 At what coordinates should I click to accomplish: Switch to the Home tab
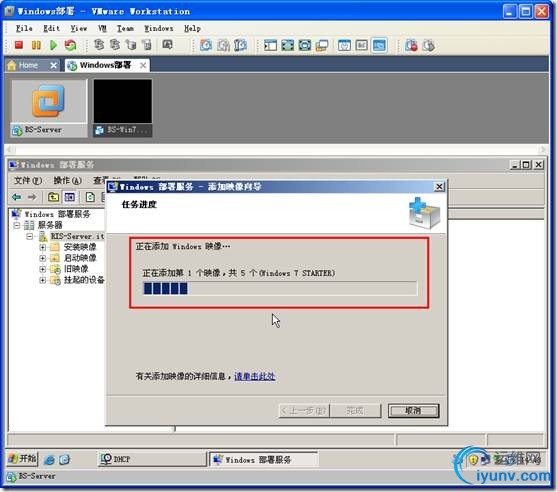click(x=28, y=65)
